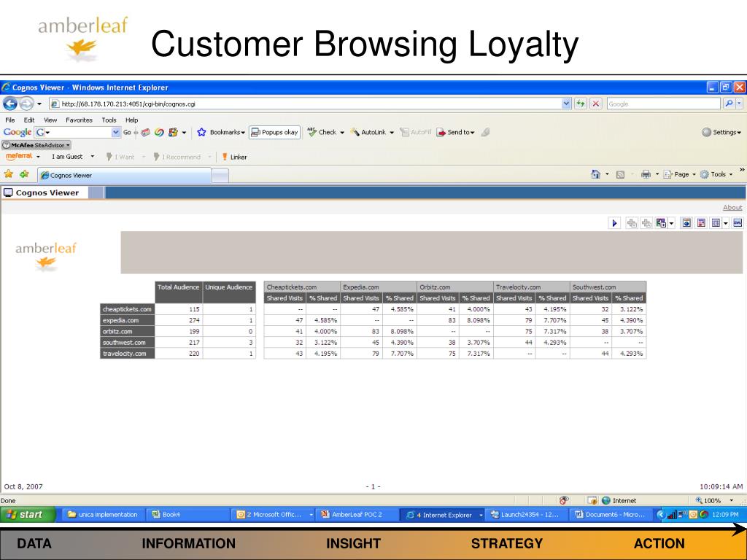Click the Cognos view in XML format icon

pyautogui.click(x=738, y=223)
